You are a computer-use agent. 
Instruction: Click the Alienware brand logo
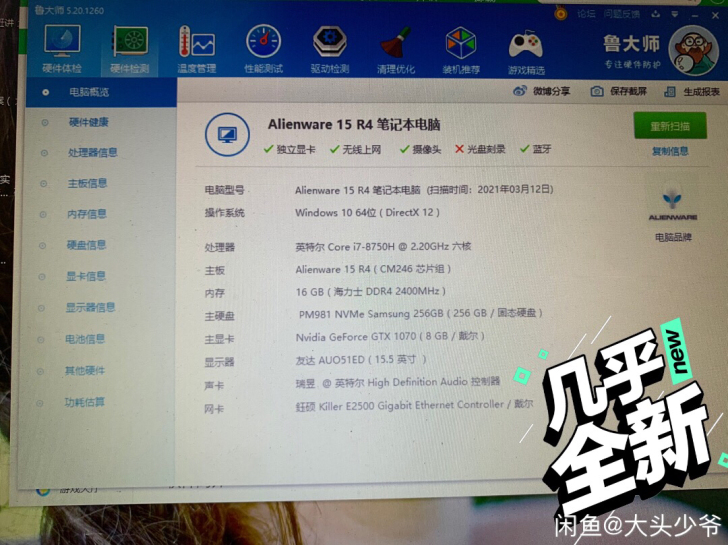pos(672,205)
